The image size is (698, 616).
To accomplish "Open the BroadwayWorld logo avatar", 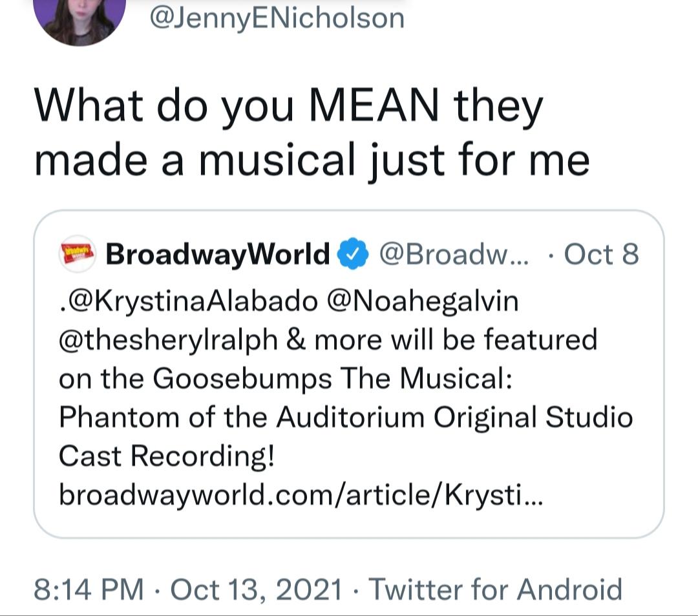I will click(x=78, y=253).
